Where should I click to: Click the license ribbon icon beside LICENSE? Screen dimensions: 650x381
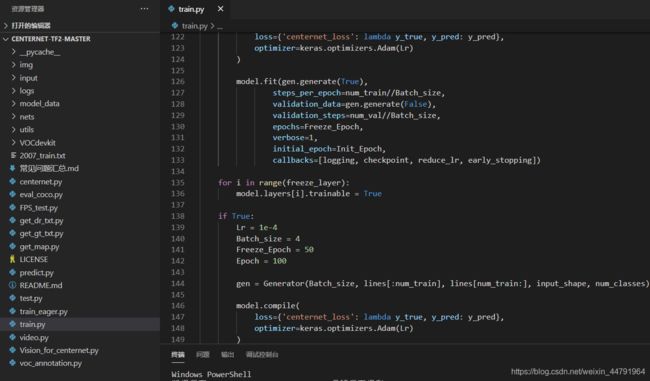(12, 259)
